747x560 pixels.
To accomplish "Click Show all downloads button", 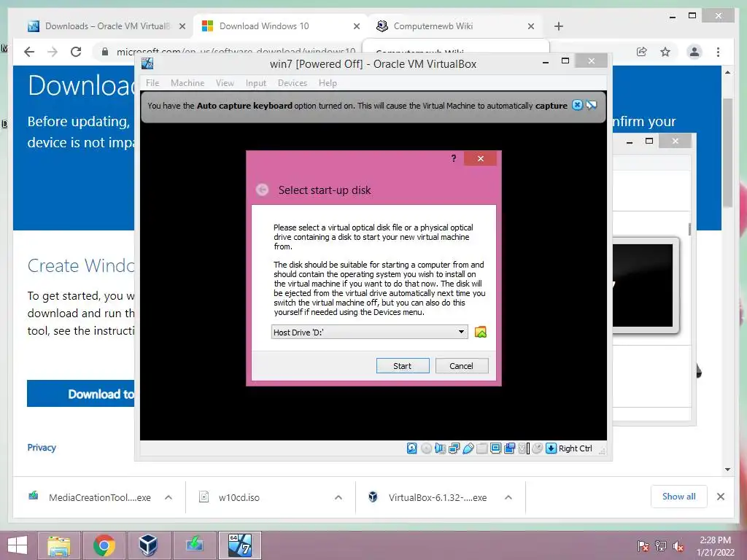I will click(x=679, y=496).
